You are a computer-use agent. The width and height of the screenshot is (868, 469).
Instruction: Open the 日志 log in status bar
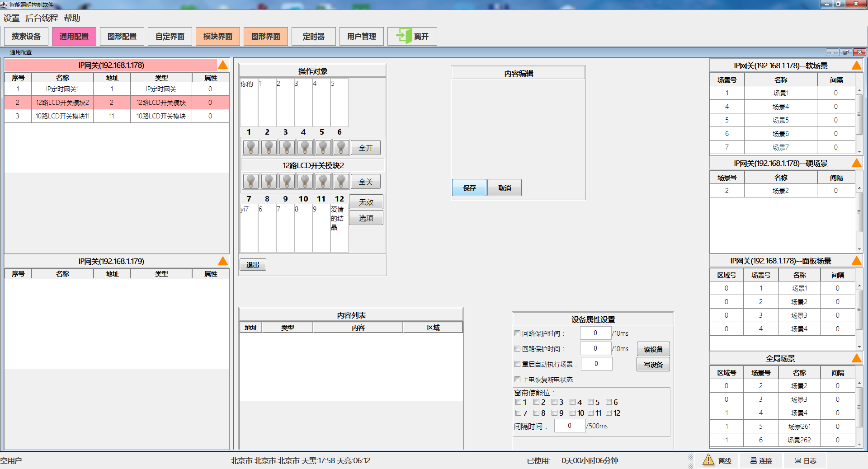(x=806, y=461)
